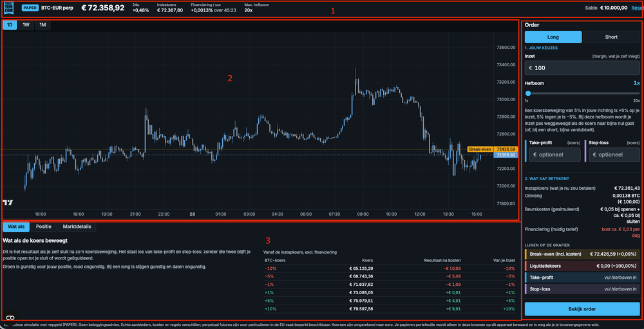Click the Break-even line legend row
The height and width of the screenshot is (329, 644).
coord(582,254)
